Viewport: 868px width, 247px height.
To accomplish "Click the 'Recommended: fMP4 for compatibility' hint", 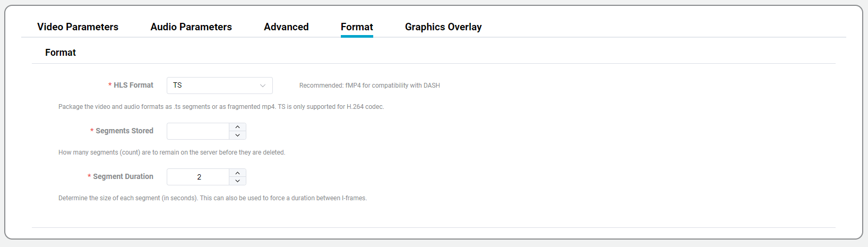I will [369, 86].
